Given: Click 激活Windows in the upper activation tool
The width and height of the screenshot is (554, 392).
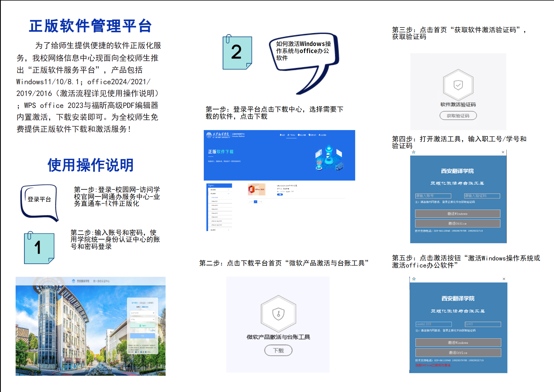Looking at the screenshot, I should [457, 214].
